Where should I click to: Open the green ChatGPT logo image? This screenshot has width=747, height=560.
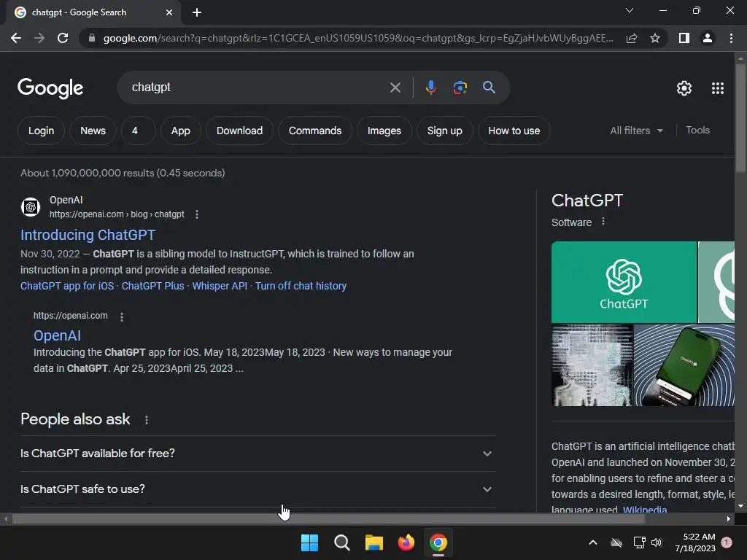624,282
